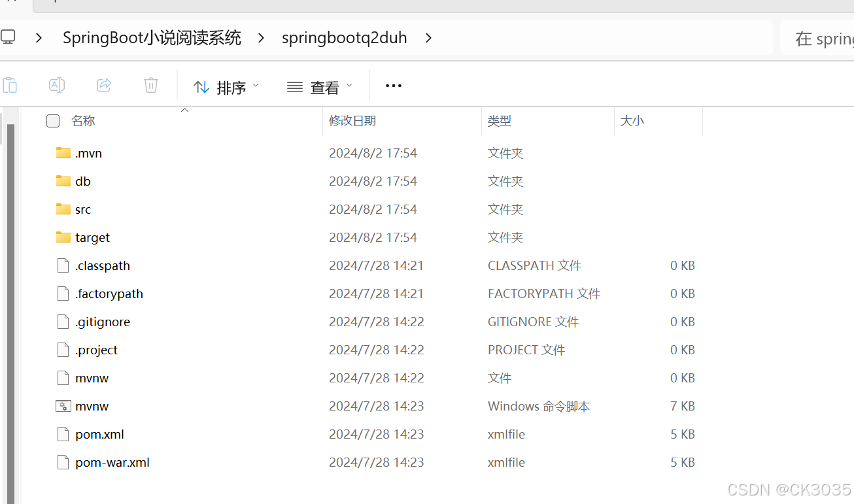Click the ascending sort caret above 名称

tap(184, 109)
